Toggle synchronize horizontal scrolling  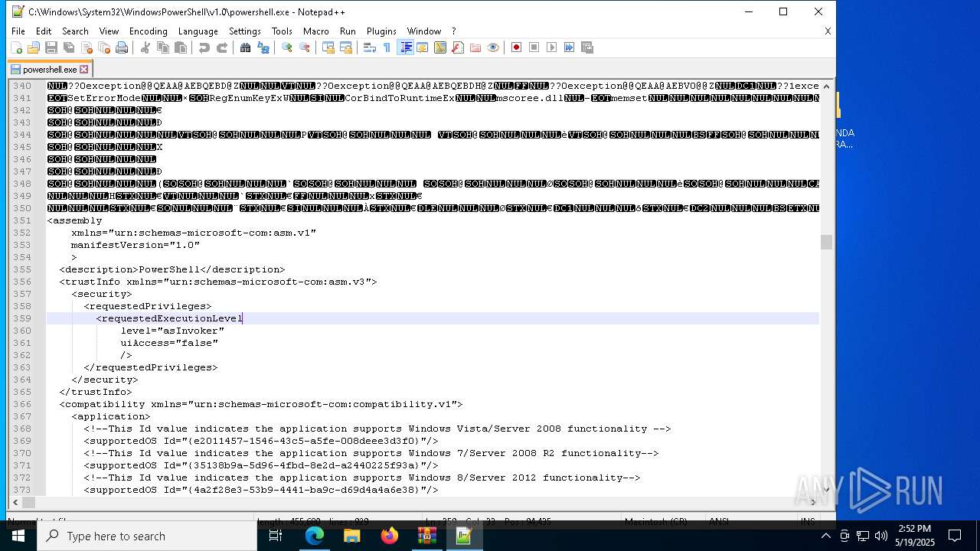coord(346,47)
